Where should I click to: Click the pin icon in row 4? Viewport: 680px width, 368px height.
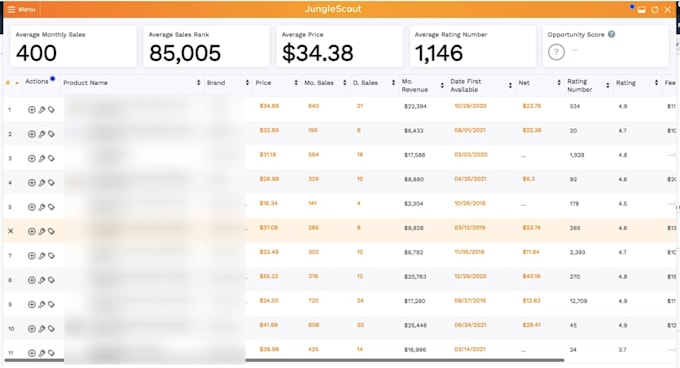[42, 182]
